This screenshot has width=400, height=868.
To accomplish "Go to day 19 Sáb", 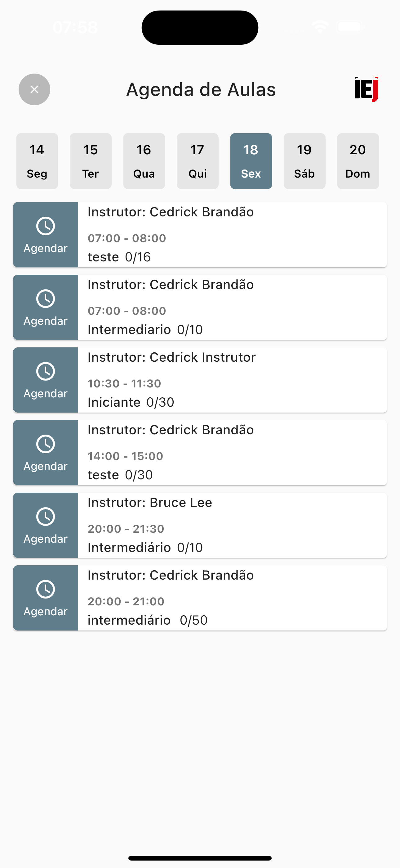I will (305, 161).
